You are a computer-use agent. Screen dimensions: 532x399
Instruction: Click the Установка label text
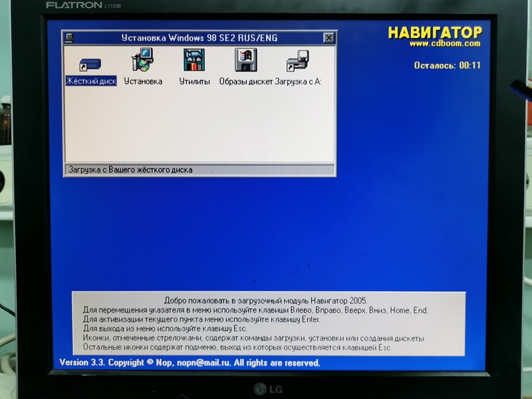click(x=143, y=81)
